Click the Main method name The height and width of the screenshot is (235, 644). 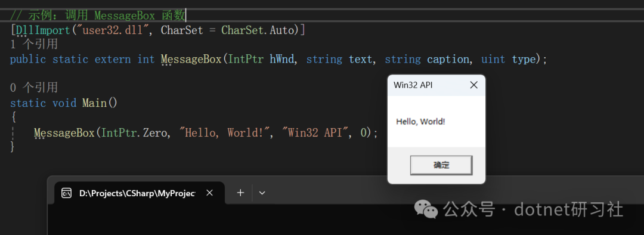click(x=94, y=103)
